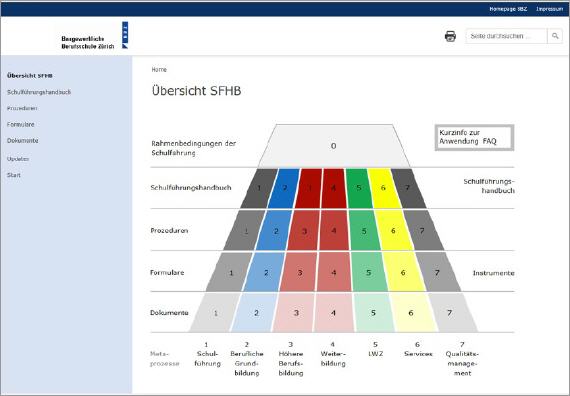Open the Homepage BBZ link
This screenshot has height=396, width=570.
click(x=508, y=9)
